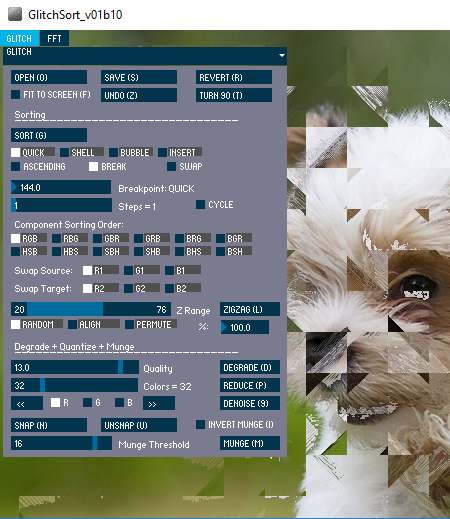
Task: Click the SORT (G) button
Action: [49, 135]
